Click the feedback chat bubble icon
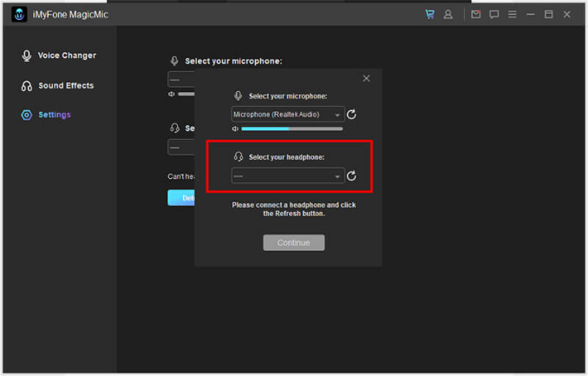The width and height of the screenshot is (588, 376). point(494,15)
